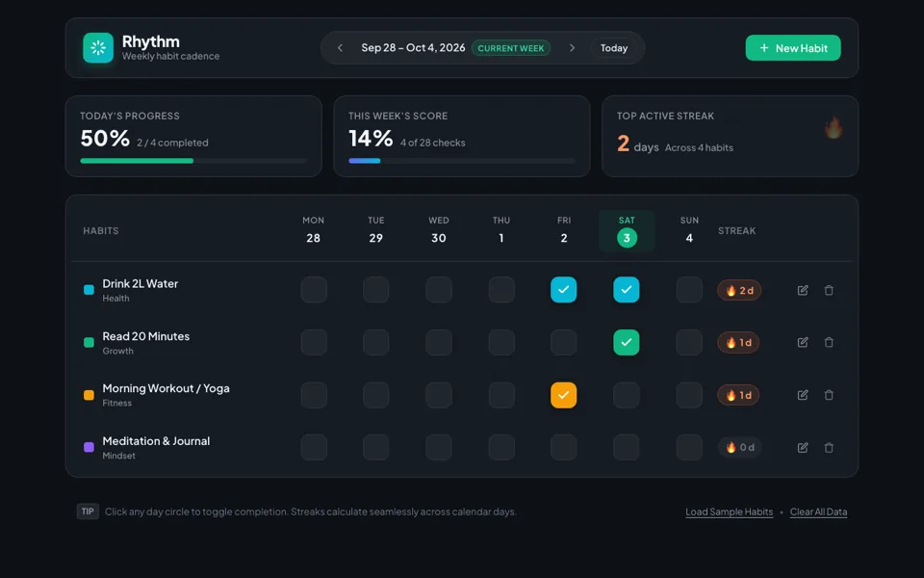The image size is (924, 578).
Task: Click the 0d streak badge for Meditation & Journal
Action: click(739, 448)
